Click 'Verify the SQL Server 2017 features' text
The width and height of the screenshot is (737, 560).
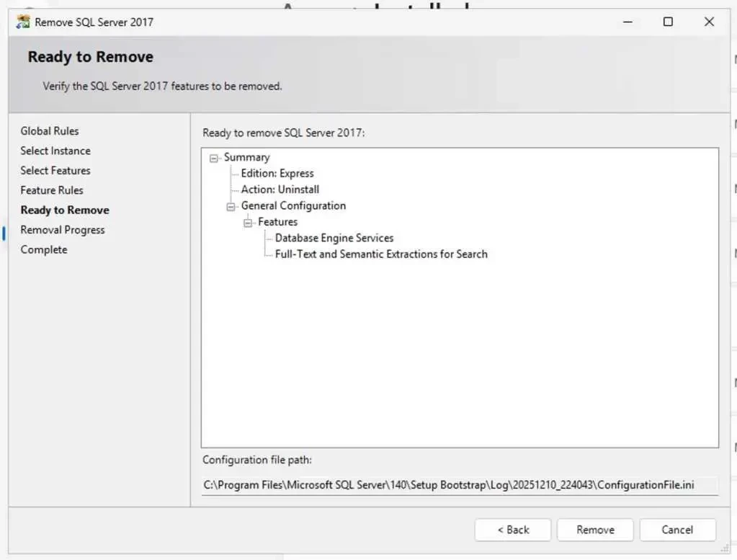point(162,86)
